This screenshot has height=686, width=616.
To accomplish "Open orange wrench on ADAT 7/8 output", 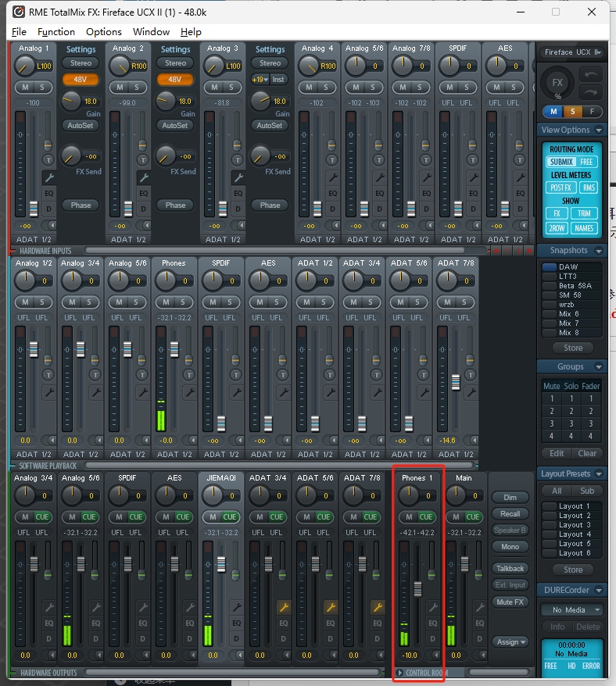I will pos(378,607).
